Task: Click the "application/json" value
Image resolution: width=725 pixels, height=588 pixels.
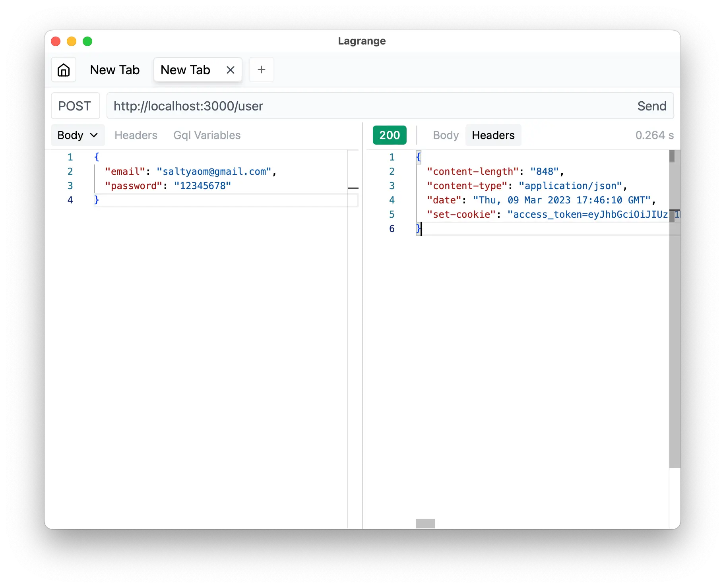Action: 570,186
